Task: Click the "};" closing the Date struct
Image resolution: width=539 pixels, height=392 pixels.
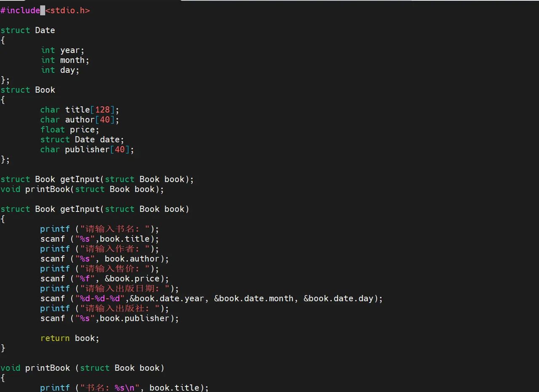Action: [5, 80]
